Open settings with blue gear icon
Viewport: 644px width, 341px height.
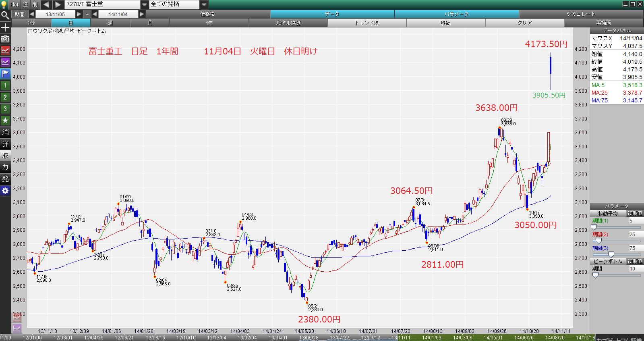coord(5,191)
